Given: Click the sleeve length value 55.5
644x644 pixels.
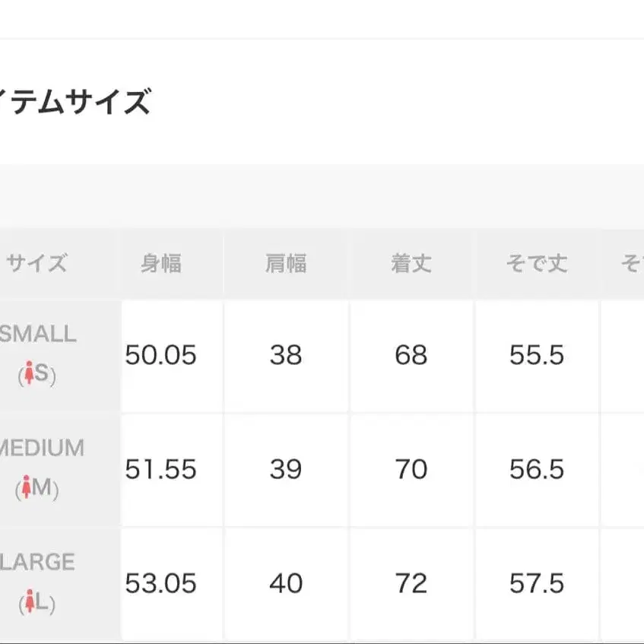Looking at the screenshot, I should pyautogui.click(x=537, y=355).
